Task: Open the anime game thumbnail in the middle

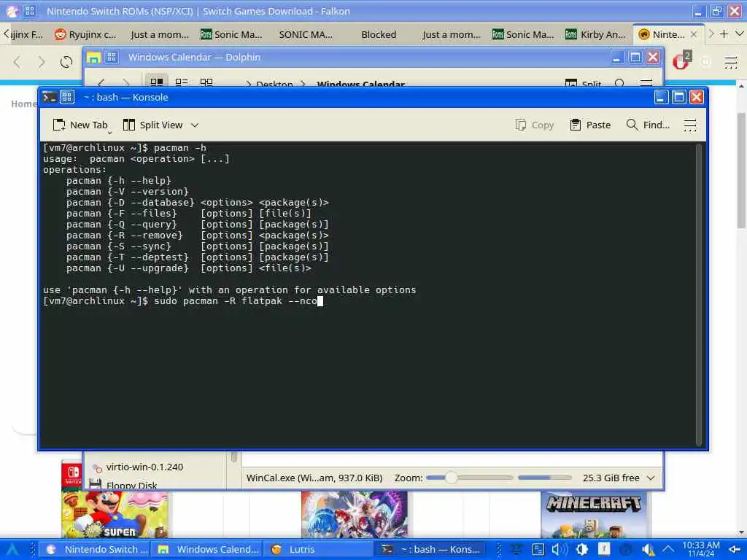Action: [354, 515]
